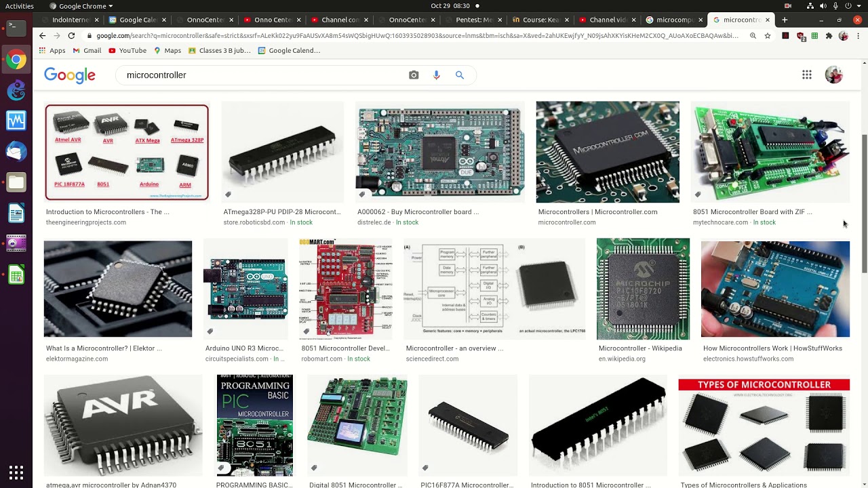Click the microcontroller search input field

pyautogui.click(x=261, y=75)
